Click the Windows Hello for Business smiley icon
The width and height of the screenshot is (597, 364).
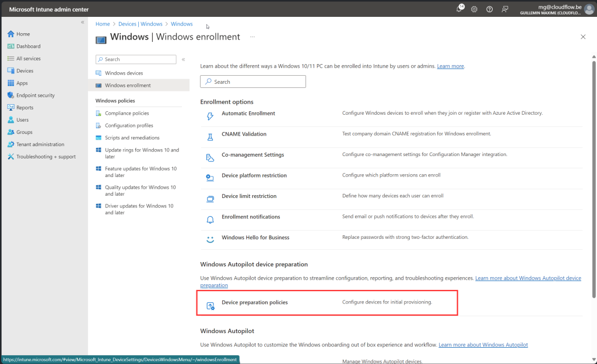(210, 239)
